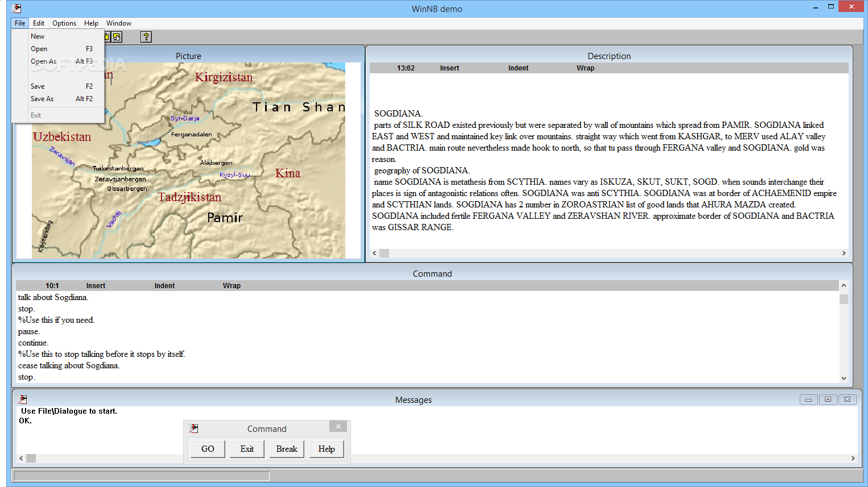Open the Options menu
Screen dimensions: 868x487
click(x=64, y=23)
